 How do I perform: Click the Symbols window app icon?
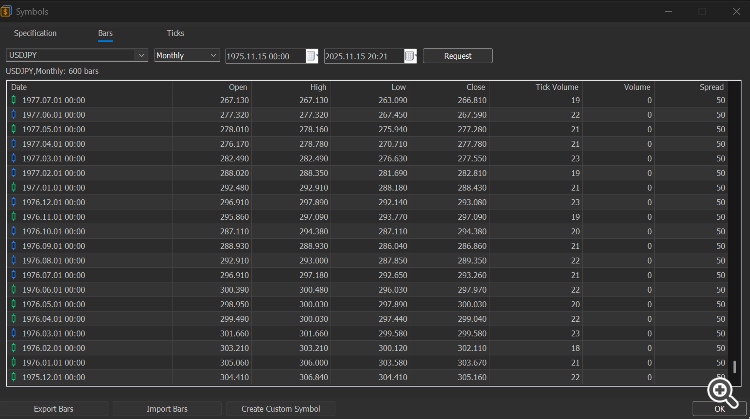click(x=8, y=10)
